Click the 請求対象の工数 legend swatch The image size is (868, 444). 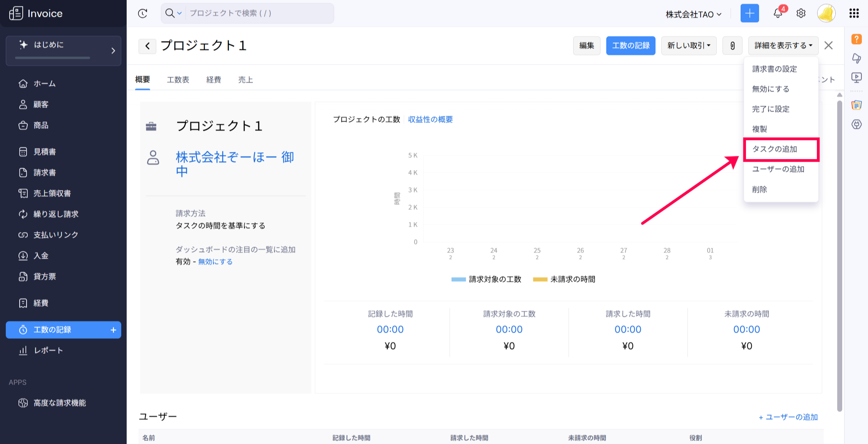458,280
